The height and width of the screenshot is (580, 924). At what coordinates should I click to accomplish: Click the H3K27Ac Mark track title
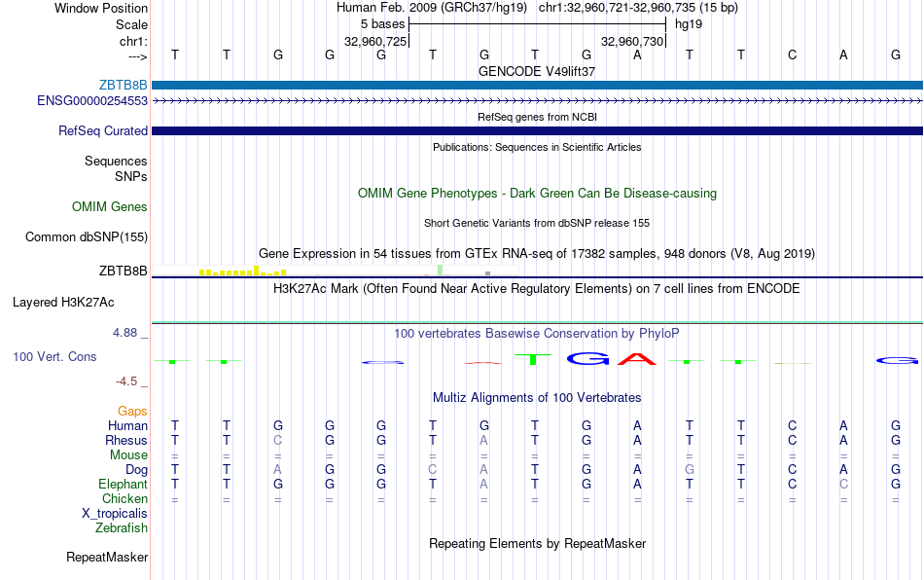(537, 288)
